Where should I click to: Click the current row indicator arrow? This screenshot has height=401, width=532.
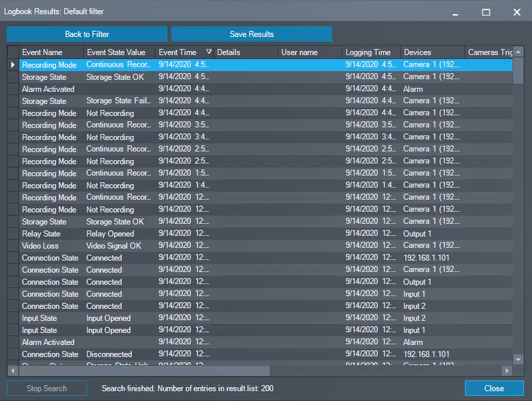pyautogui.click(x=13, y=64)
